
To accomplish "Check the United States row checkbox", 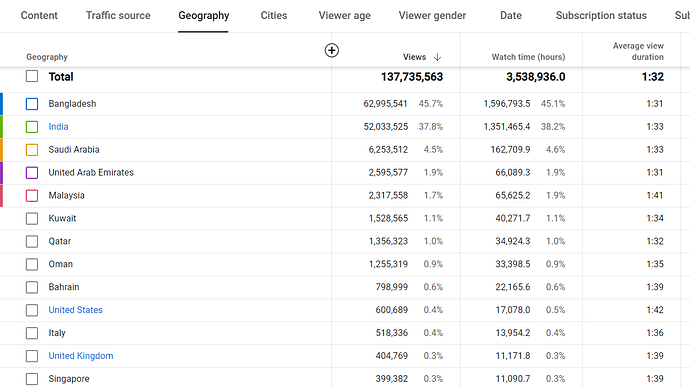I will tap(32, 310).
